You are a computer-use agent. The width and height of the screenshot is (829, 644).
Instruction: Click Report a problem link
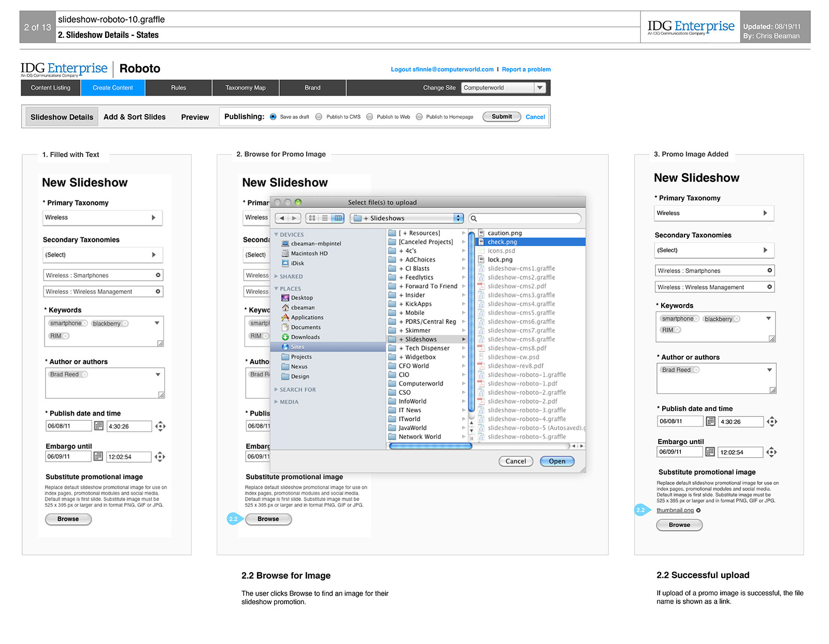tap(526, 69)
